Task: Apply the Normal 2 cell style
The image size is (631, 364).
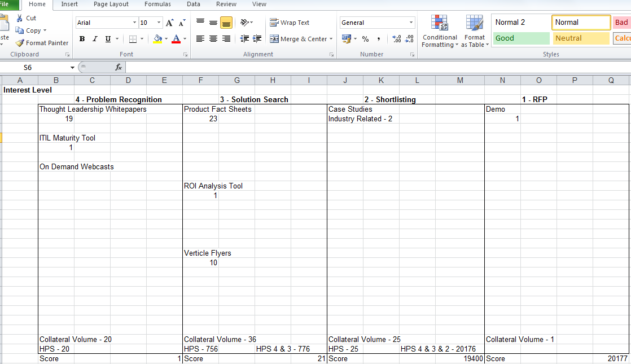Action: pyautogui.click(x=521, y=23)
